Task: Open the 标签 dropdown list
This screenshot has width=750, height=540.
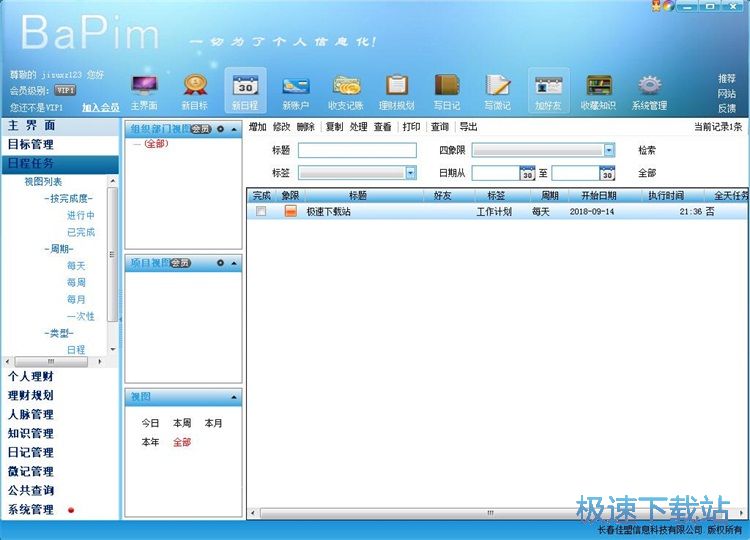Action: point(410,173)
